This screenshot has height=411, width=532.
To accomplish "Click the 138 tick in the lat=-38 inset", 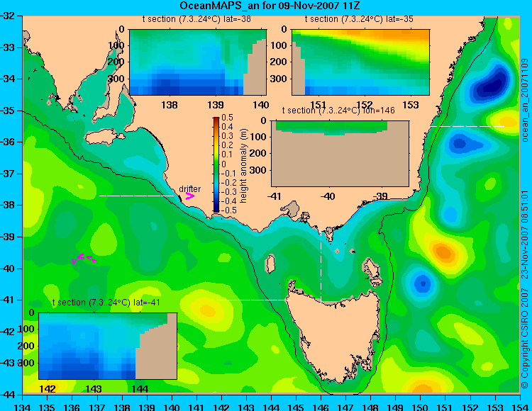I will tap(170, 105).
